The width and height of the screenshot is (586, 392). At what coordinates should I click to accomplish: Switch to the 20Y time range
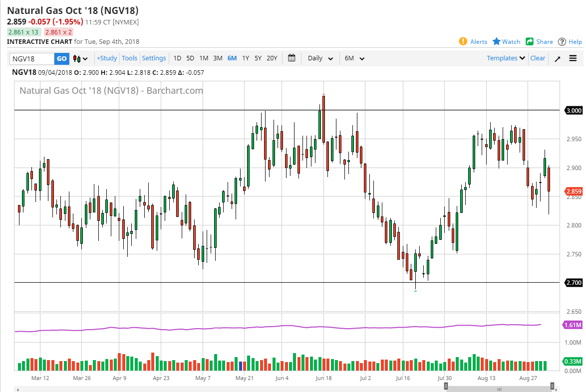pos(272,58)
